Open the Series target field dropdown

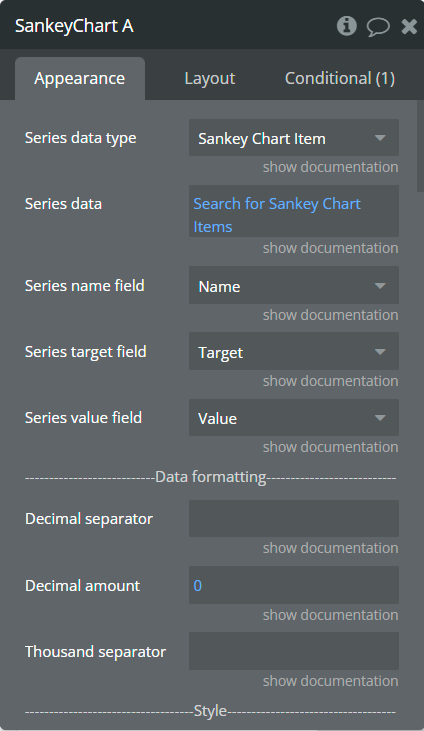[294, 352]
